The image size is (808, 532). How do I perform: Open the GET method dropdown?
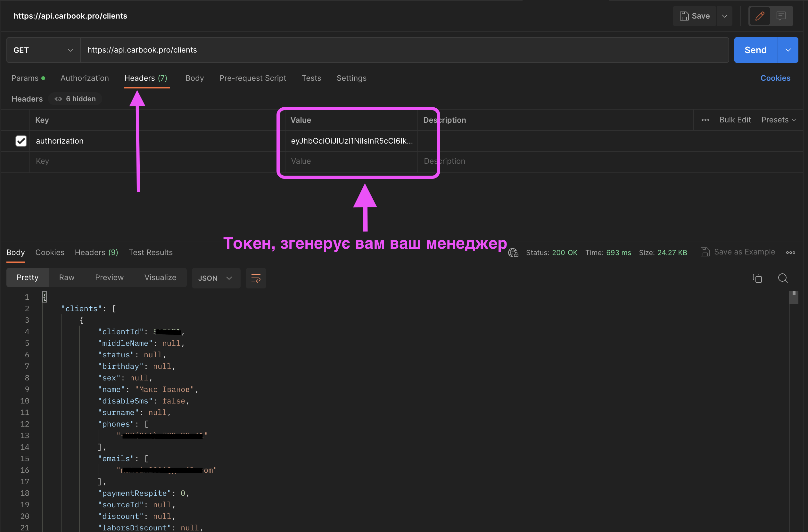click(x=44, y=50)
